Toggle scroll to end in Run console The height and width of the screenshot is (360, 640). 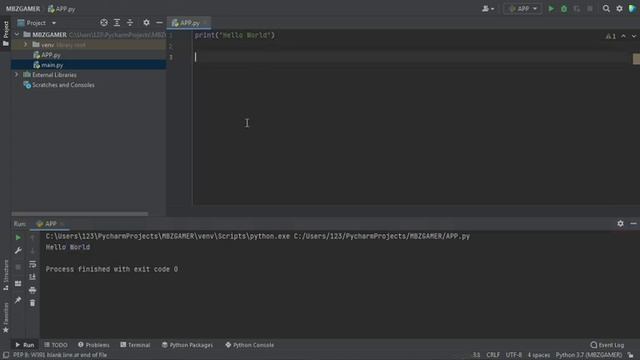coord(32,277)
